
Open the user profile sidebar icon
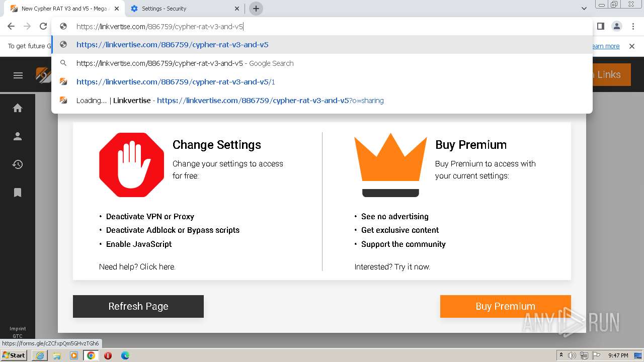coord(18,136)
